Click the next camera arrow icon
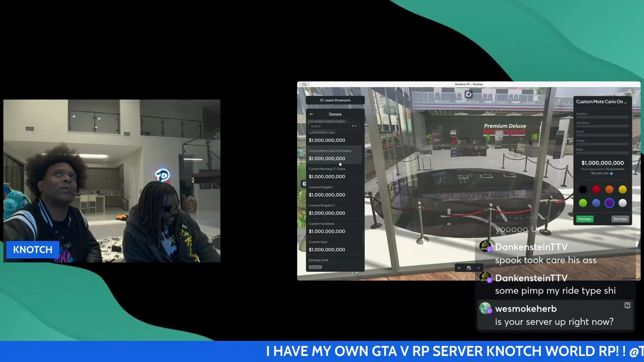Screen dimensions: 644x362 coord(478,268)
